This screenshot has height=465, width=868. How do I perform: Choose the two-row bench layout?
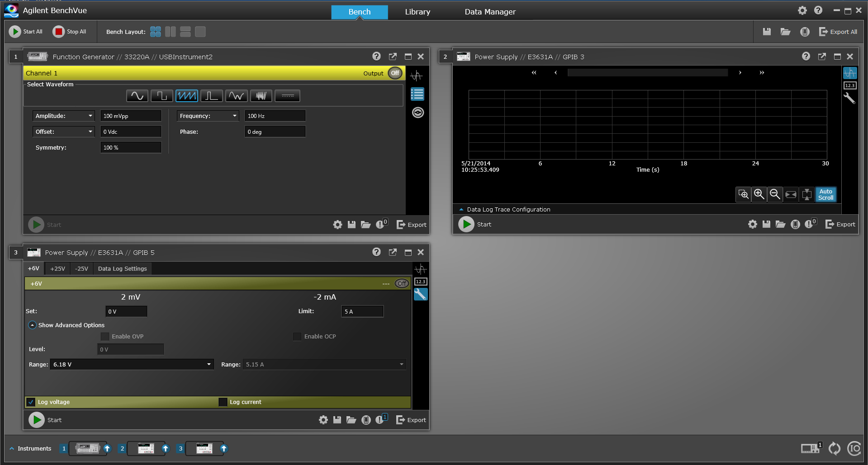pos(185,32)
